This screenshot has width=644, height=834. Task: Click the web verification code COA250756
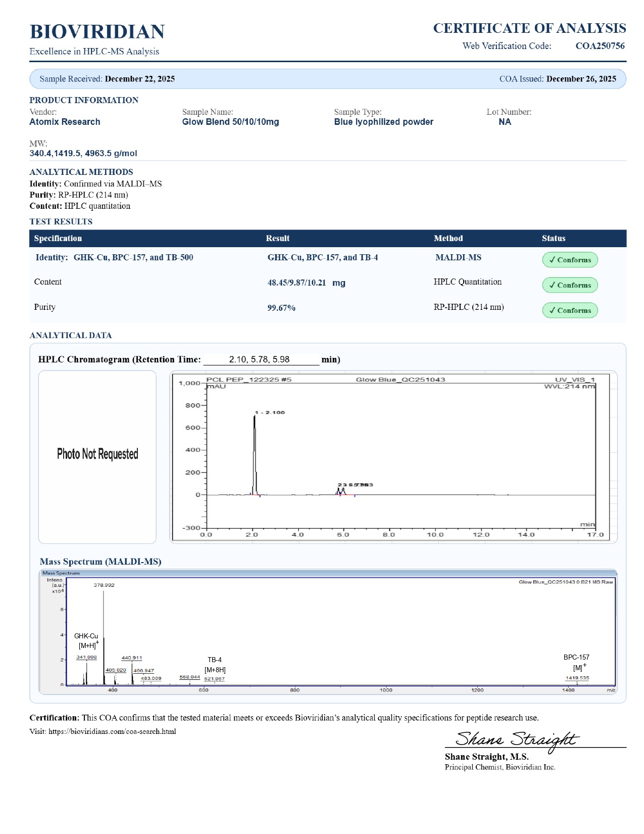click(x=600, y=46)
